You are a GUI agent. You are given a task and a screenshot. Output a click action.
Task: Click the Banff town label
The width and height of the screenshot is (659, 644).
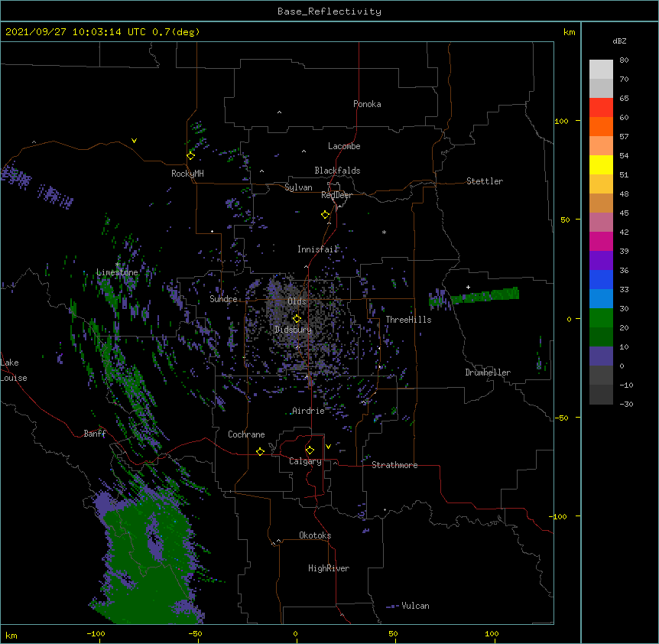(x=95, y=434)
